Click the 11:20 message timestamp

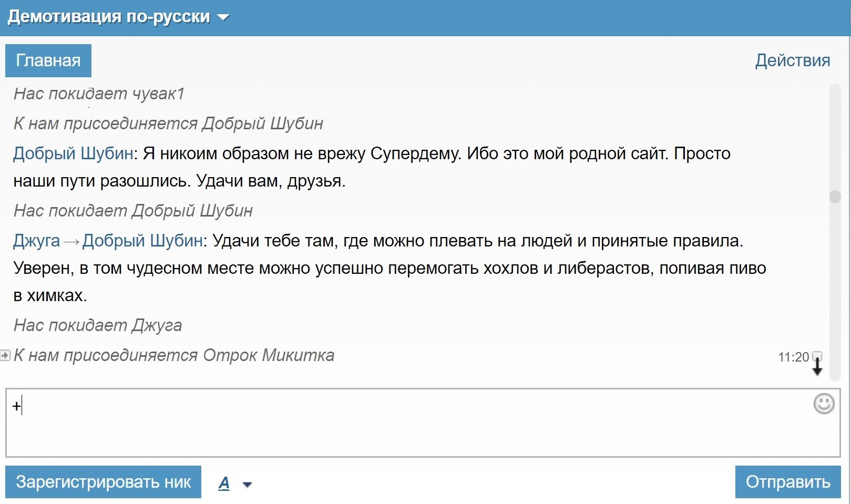[793, 357]
